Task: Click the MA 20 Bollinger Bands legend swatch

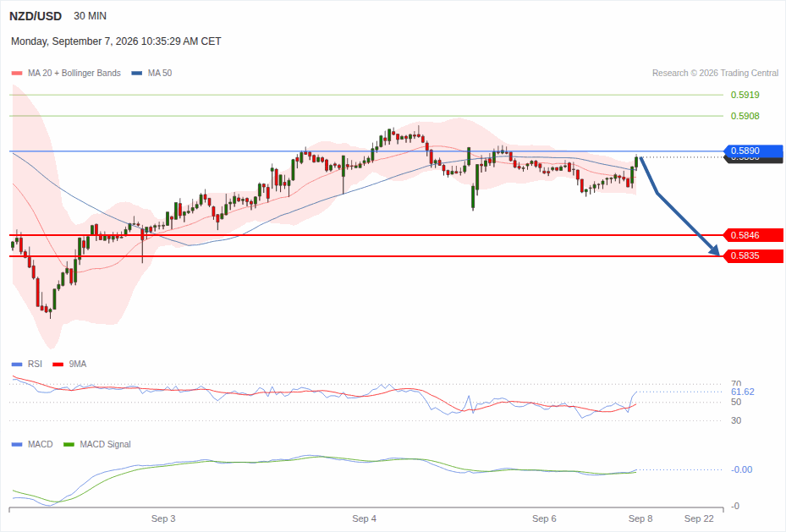Action: coord(17,73)
